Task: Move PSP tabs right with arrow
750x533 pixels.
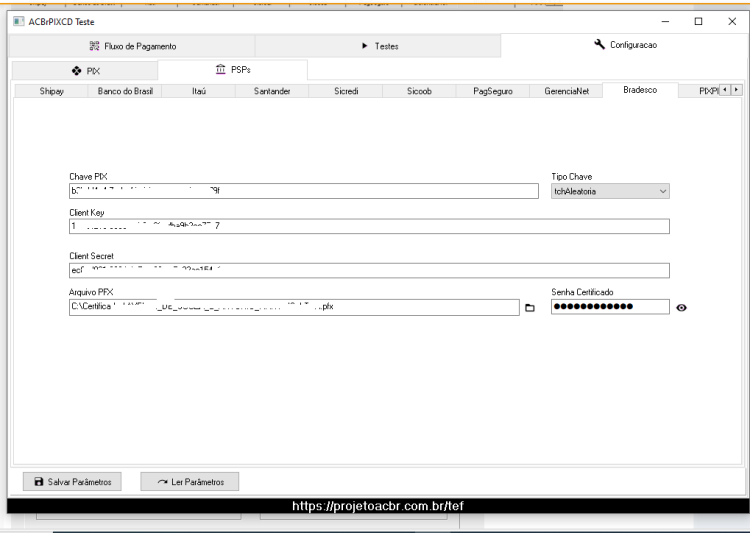Action: [x=737, y=89]
